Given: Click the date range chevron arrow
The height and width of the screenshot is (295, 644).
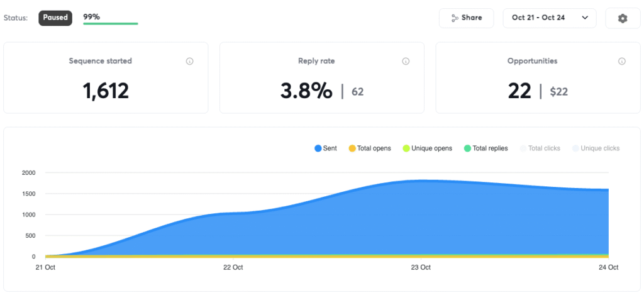Looking at the screenshot, I should pyautogui.click(x=586, y=18).
